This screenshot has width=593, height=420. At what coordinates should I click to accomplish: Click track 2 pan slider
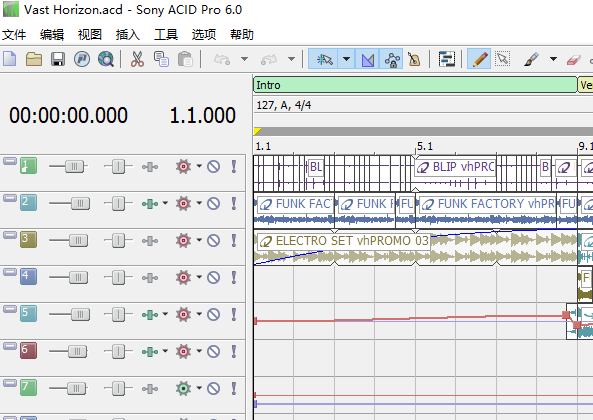(118, 203)
